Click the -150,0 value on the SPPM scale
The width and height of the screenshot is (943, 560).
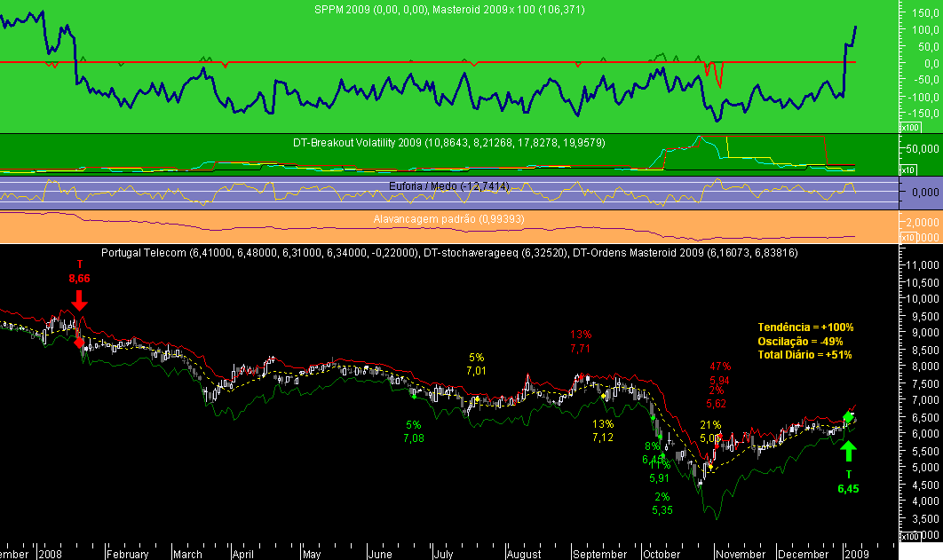pos(923,114)
